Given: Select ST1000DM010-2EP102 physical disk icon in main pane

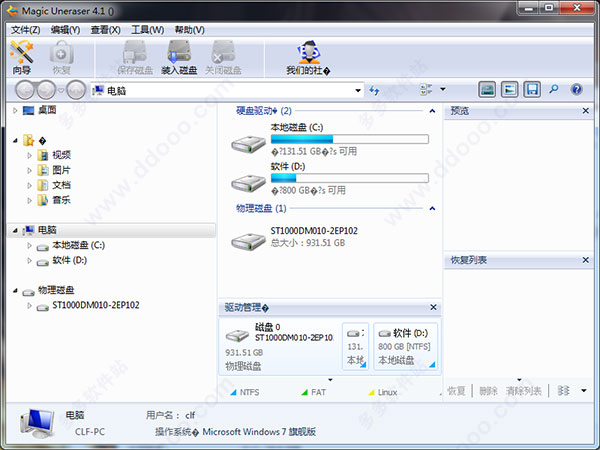Looking at the screenshot, I should coord(248,241).
